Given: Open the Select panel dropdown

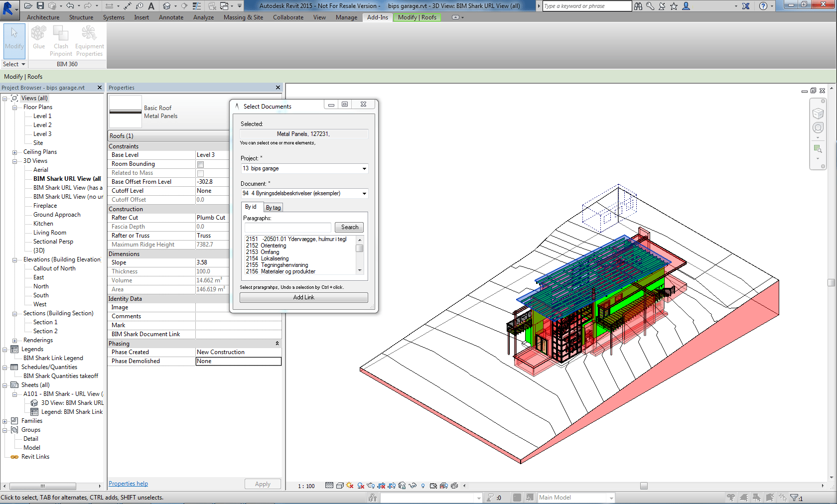Looking at the screenshot, I should (14, 64).
